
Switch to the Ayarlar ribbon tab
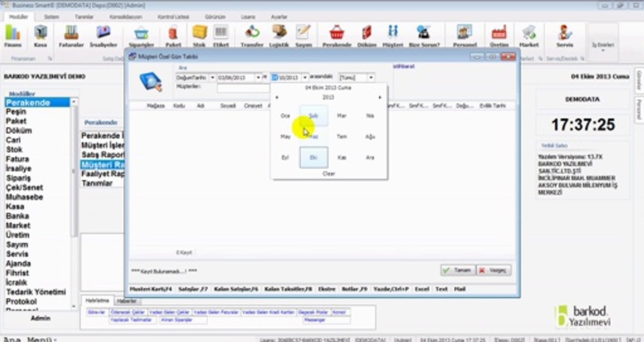pyautogui.click(x=279, y=17)
